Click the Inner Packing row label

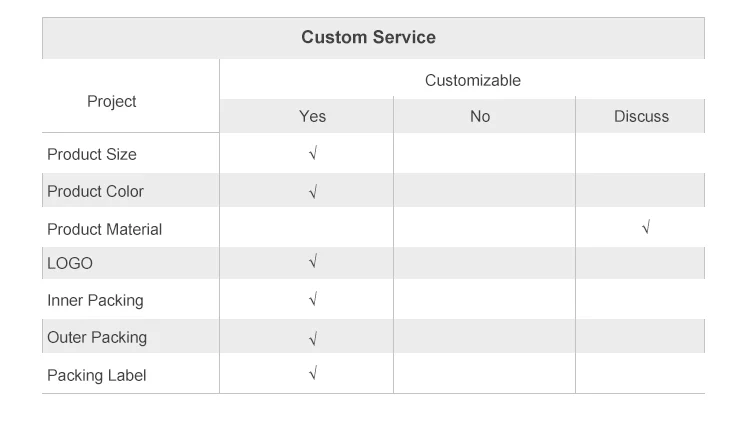95,300
